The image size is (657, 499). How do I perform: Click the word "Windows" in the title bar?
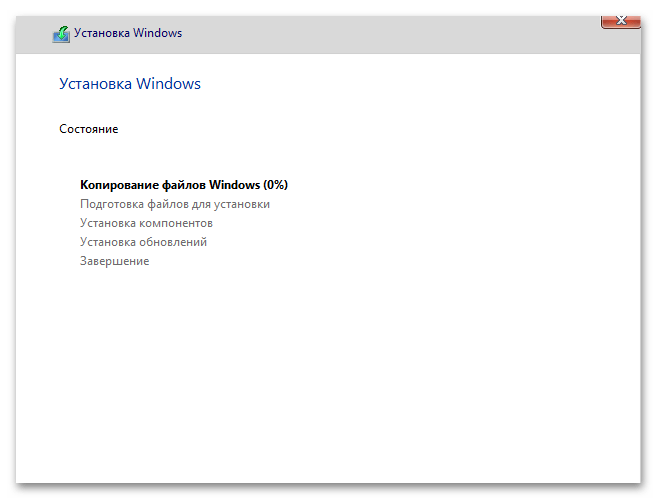(158, 33)
